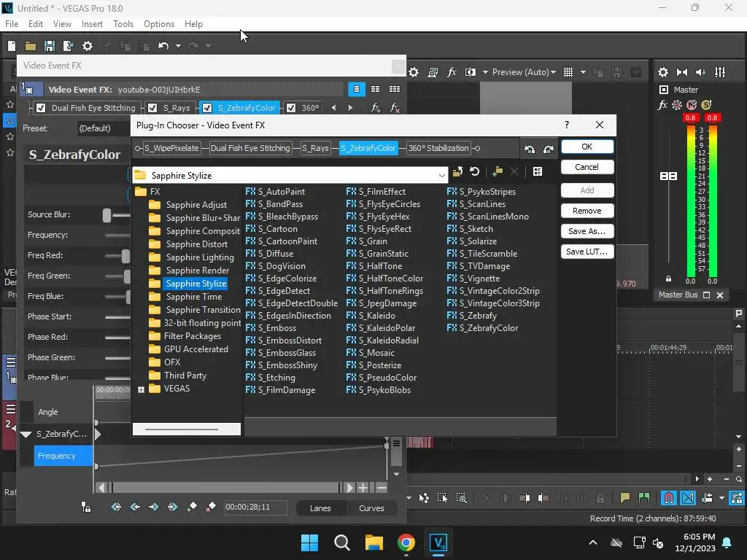The width and height of the screenshot is (747, 560).
Task: Open Preview (Auto) quality dropdown
Action: pos(524,72)
